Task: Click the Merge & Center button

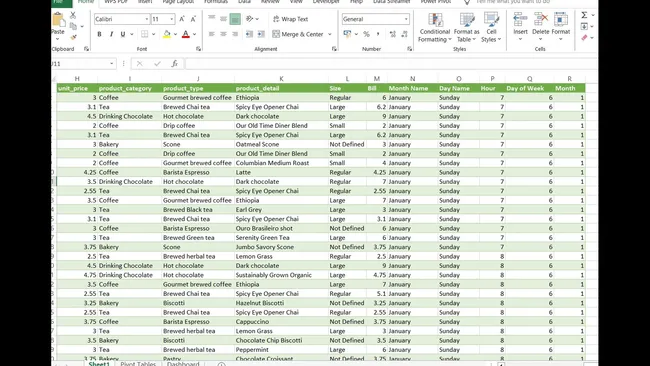Action: 298,34
